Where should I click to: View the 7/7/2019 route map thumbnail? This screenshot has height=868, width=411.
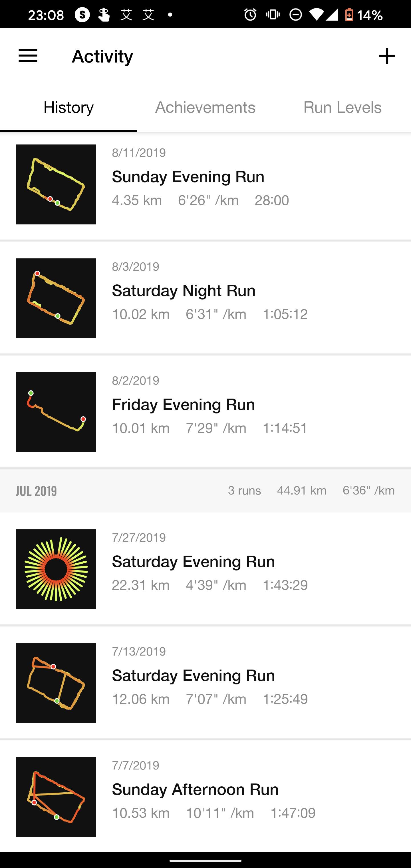[x=56, y=797]
